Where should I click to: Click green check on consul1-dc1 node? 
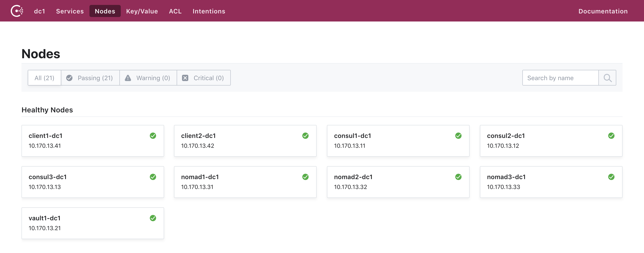coord(458,136)
